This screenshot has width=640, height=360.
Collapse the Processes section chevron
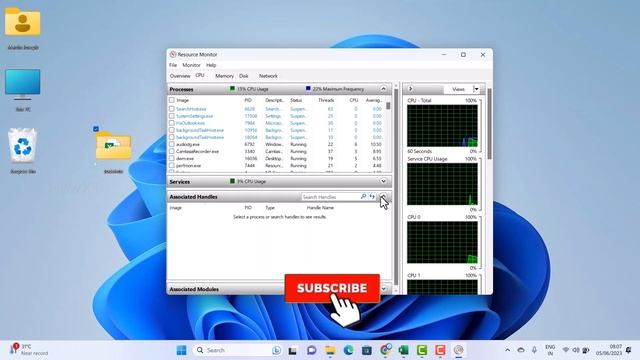point(383,89)
